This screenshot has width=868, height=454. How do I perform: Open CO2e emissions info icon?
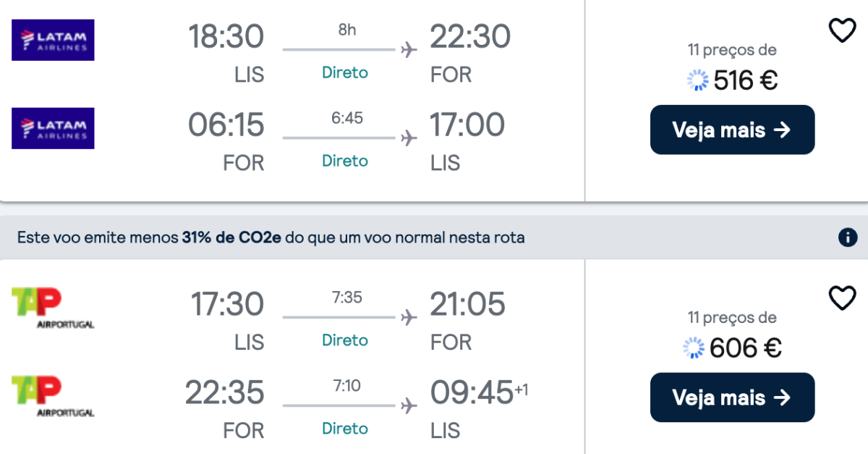[847, 237]
